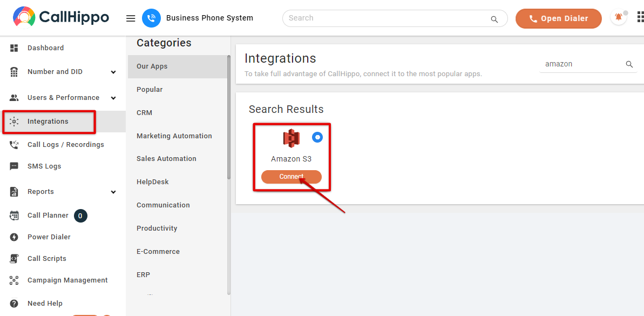Toggle the hamburger sidebar menu
Image resolution: width=644 pixels, height=316 pixels.
point(131,18)
